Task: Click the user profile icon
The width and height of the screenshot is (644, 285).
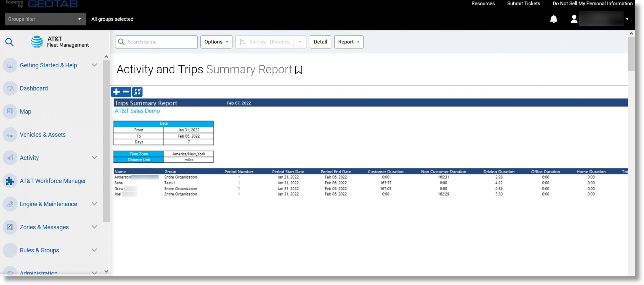Action: click(x=574, y=19)
